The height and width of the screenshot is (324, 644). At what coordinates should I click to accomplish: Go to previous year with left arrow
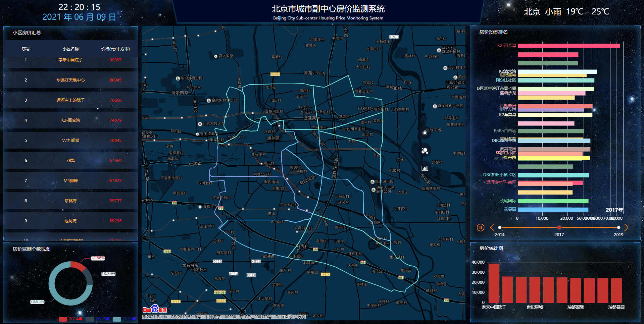pyautogui.click(x=492, y=227)
